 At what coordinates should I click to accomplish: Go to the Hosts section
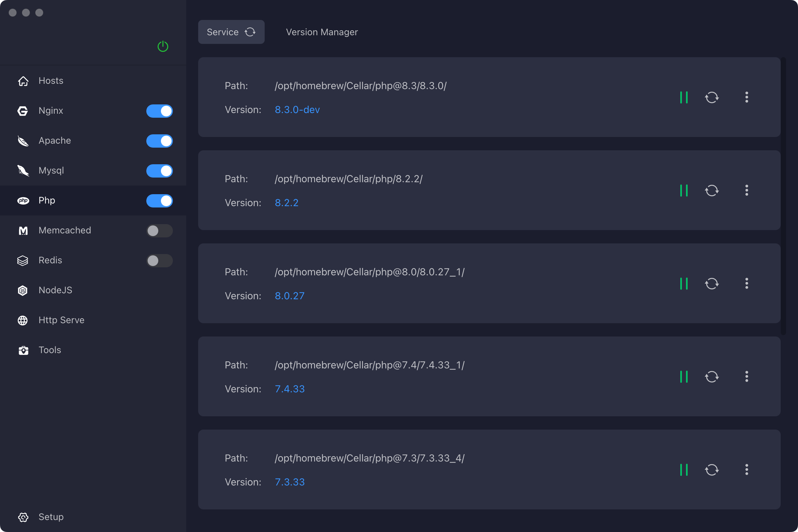click(x=51, y=81)
